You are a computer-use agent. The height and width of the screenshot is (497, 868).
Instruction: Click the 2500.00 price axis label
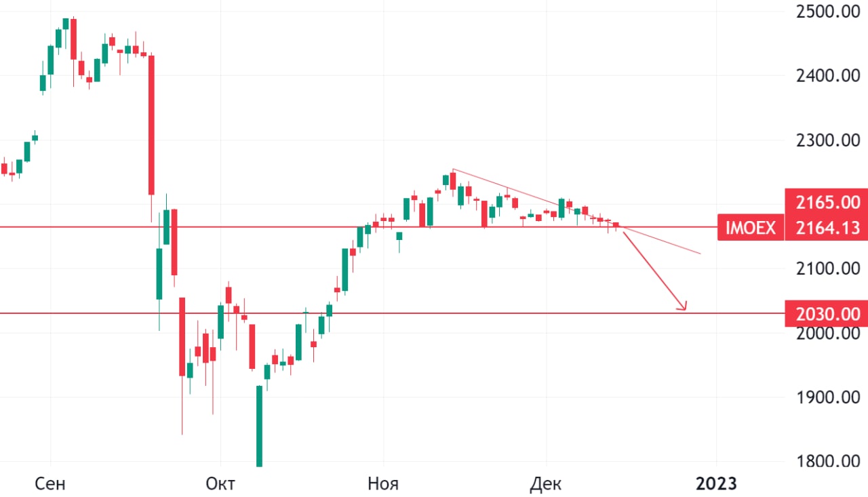(x=825, y=12)
